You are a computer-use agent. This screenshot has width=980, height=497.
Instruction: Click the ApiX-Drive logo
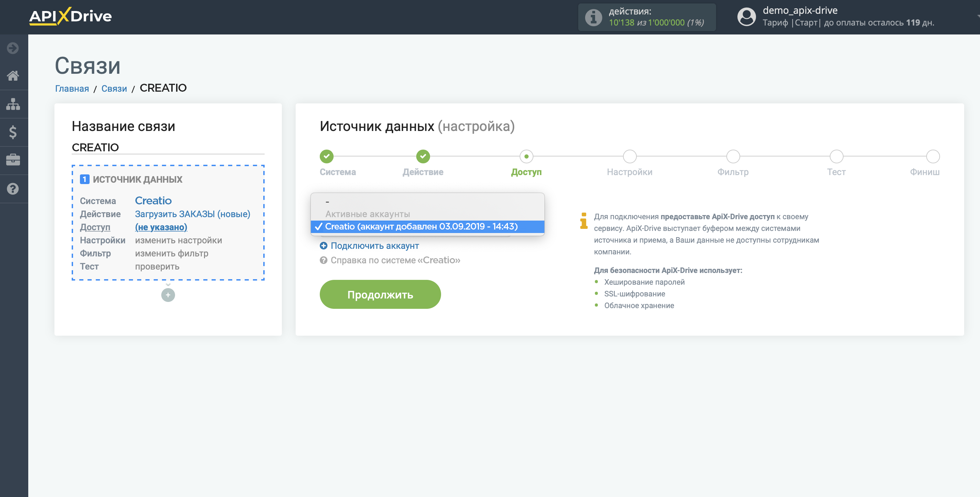pyautogui.click(x=70, y=16)
